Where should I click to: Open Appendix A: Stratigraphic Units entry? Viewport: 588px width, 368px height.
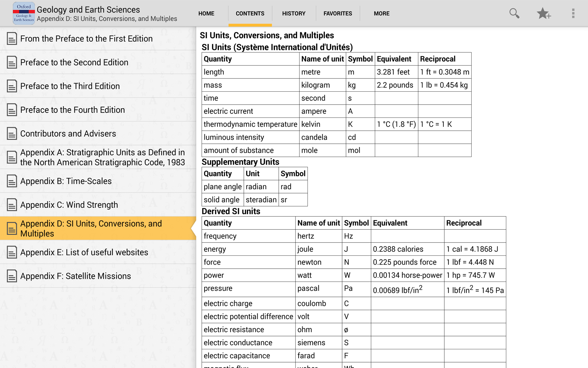point(102,157)
